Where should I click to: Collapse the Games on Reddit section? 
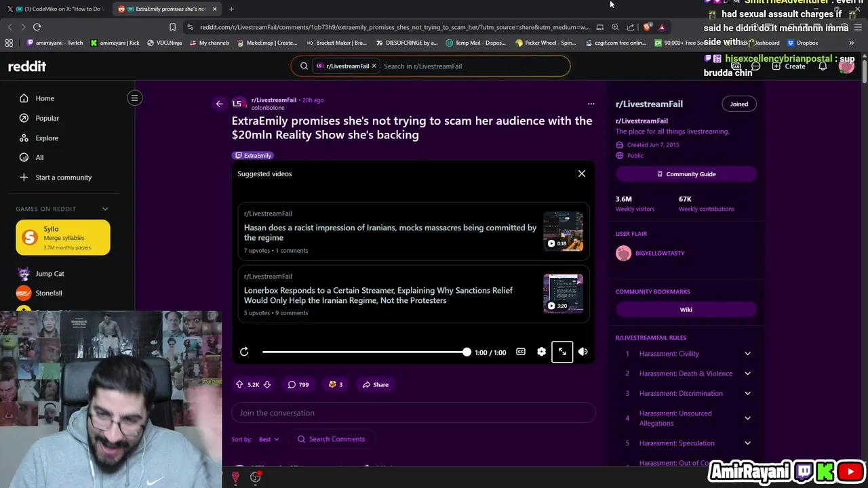[105, 209]
